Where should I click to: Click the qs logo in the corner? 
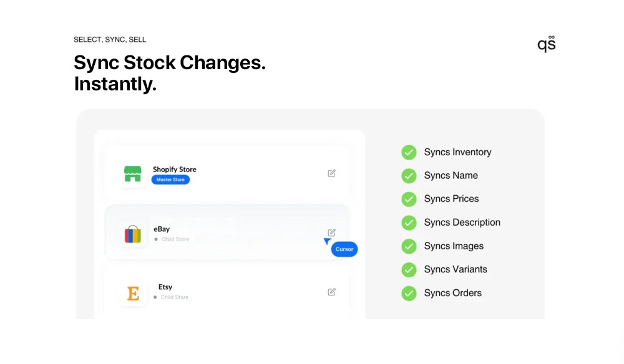[546, 43]
